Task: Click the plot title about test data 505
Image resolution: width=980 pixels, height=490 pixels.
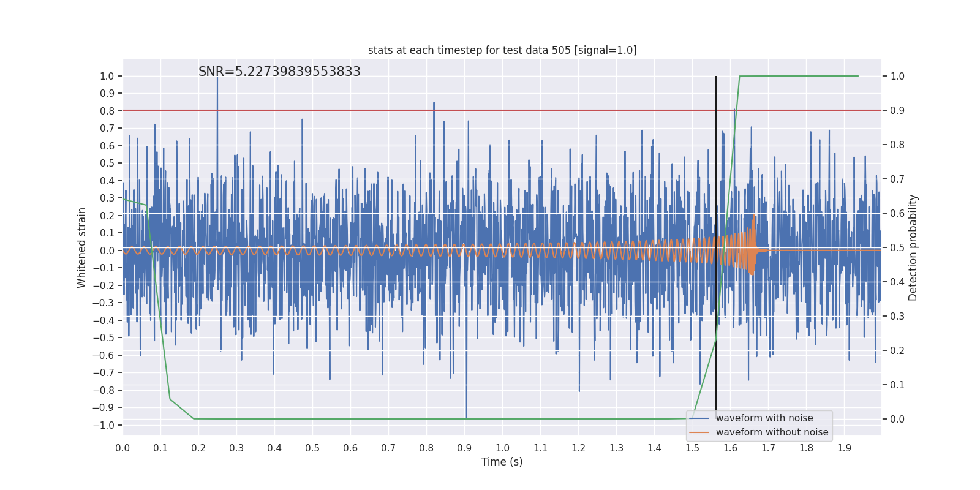Action: (x=502, y=50)
